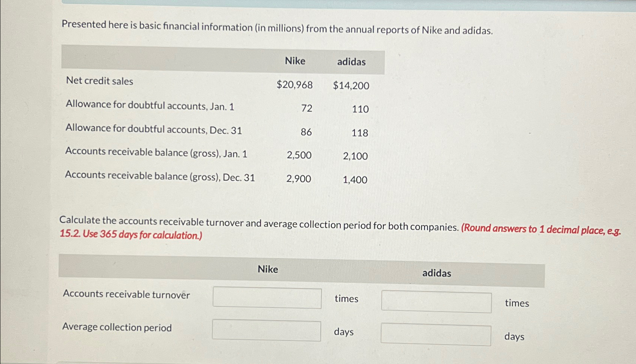This screenshot has width=636, height=364.
Task: Click the Average collection period answer row label
Action: click(116, 328)
